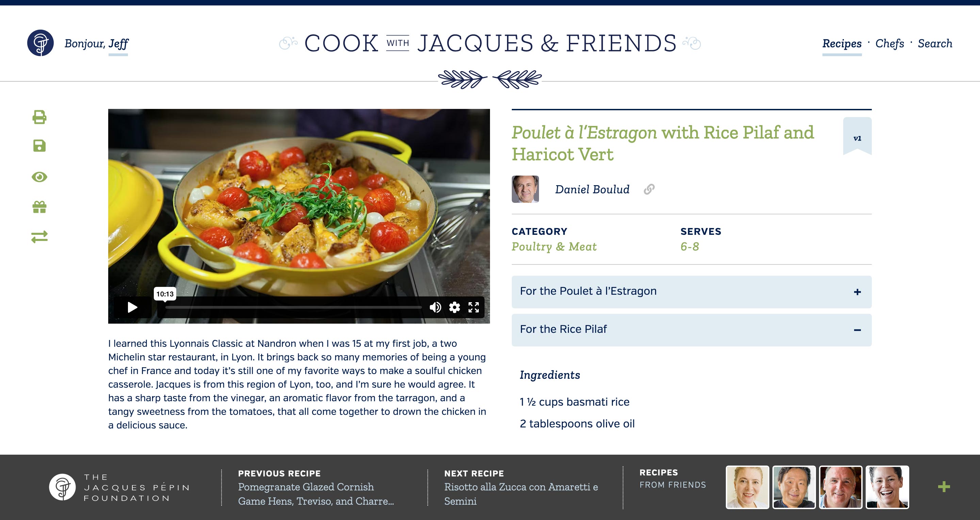Click the Jeff profile name link
Image resolution: width=980 pixels, height=520 pixels.
[118, 44]
